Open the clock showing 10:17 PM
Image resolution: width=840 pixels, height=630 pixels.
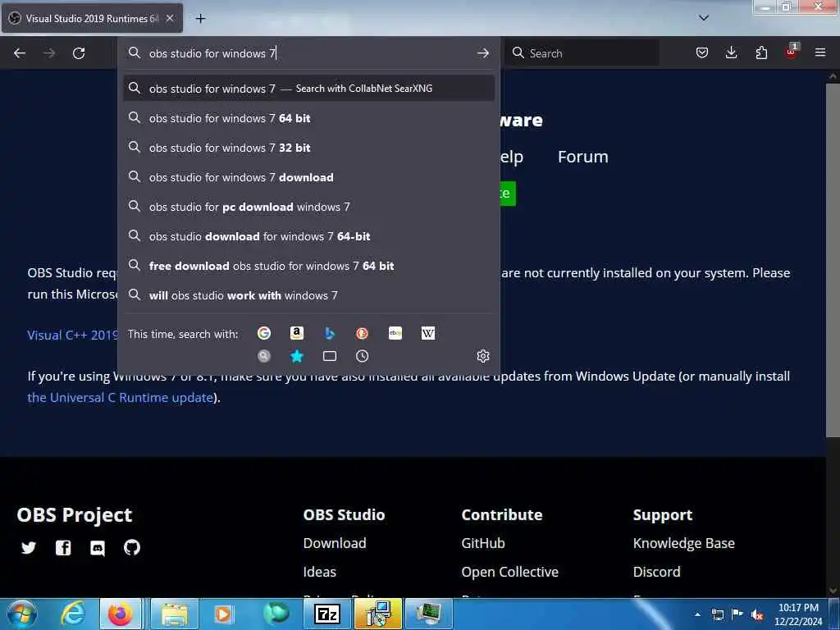[798, 614]
